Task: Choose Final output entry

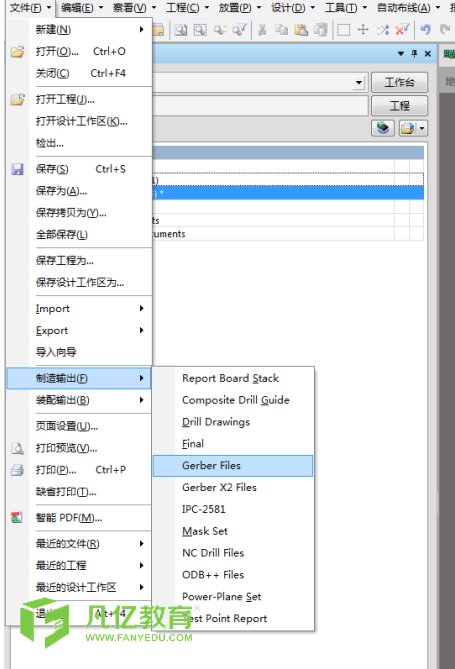Action: coord(233,444)
